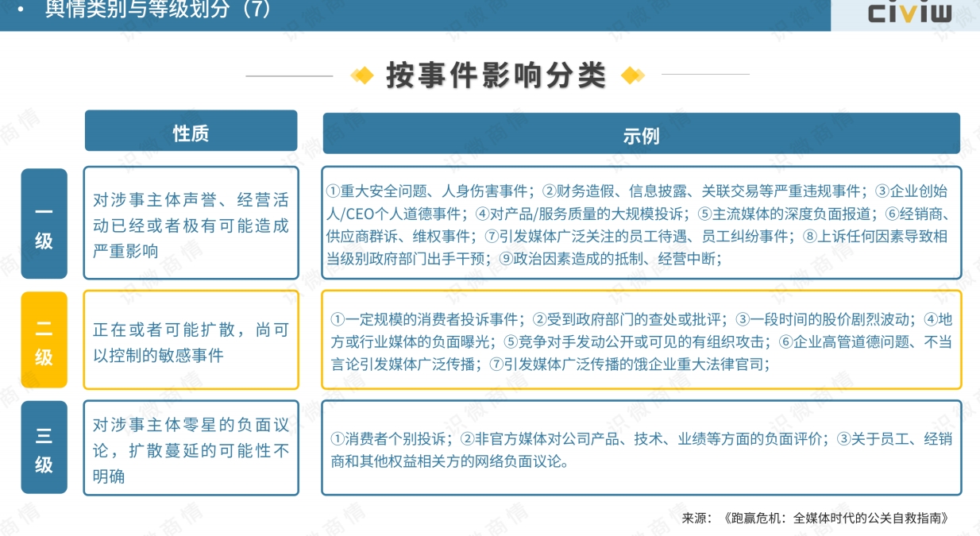The image size is (980, 536).
Task: Select the heading 按事件影响分类
Action: click(496, 75)
